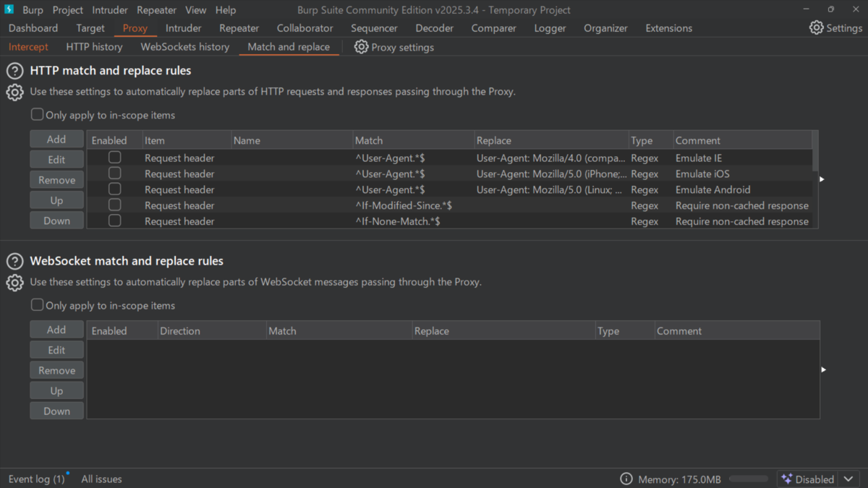This screenshot has height=488, width=868.
Task: Enable the Emulate Android rule checkbox
Action: click(x=114, y=189)
